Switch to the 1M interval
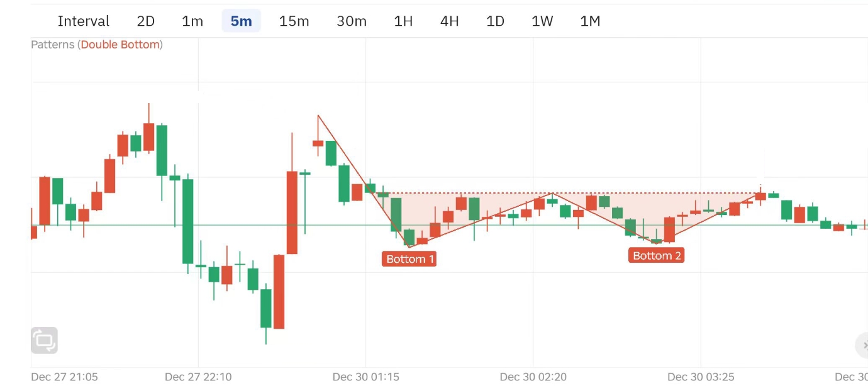The height and width of the screenshot is (386, 868). coord(590,21)
